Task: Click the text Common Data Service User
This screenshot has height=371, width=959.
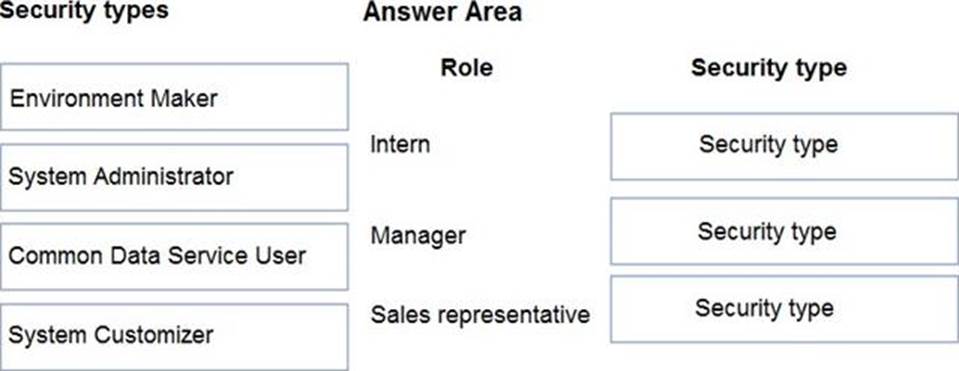Action: coord(157,255)
